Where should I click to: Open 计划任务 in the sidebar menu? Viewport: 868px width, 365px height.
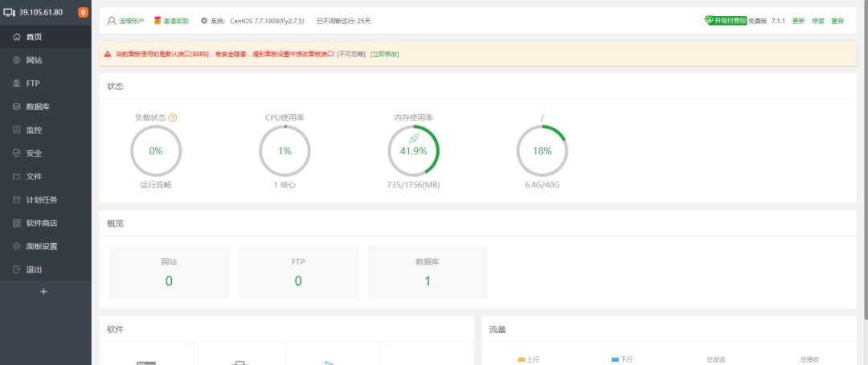(41, 200)
